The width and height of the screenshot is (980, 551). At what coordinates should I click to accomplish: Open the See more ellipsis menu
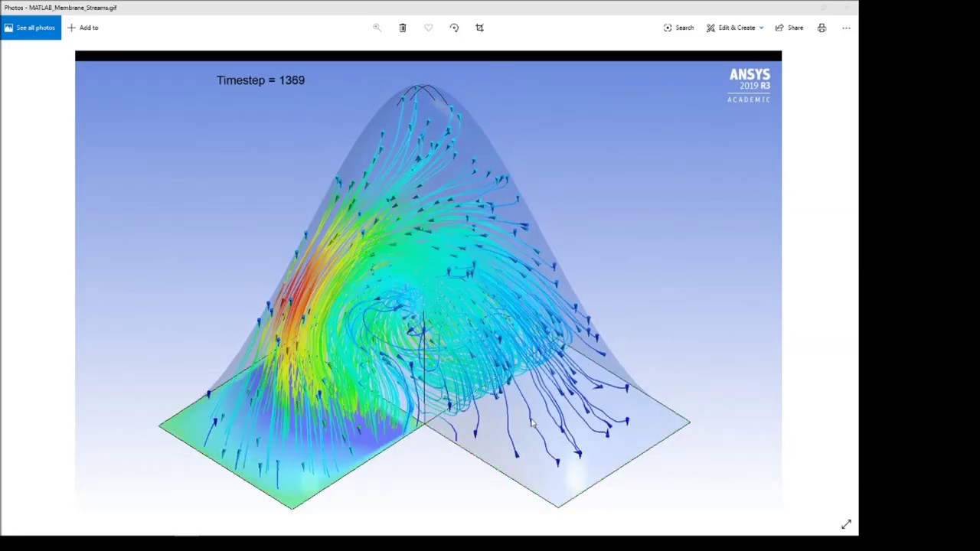[846, 28]
